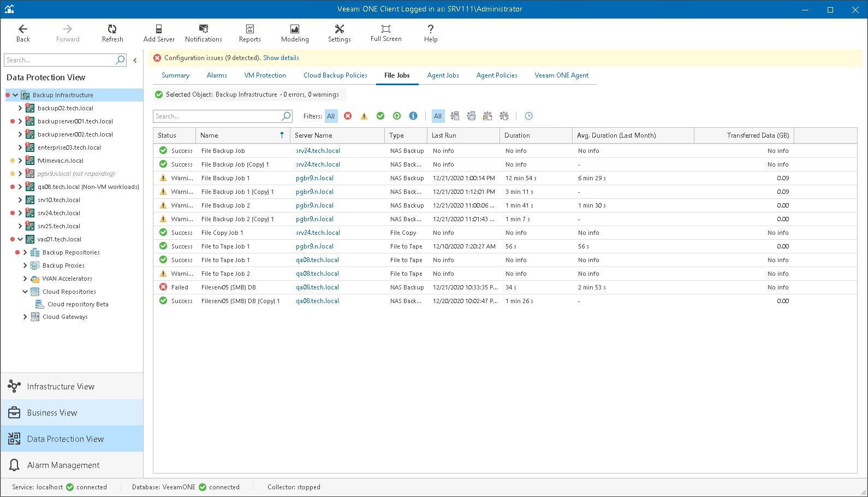
Task: Collapse the Backup Infrastructure tree node
Action: tap(15, 95)
